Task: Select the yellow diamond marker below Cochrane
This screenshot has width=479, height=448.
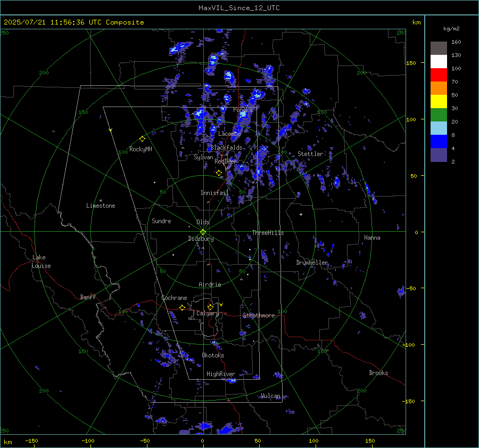Action: (183, 307)
